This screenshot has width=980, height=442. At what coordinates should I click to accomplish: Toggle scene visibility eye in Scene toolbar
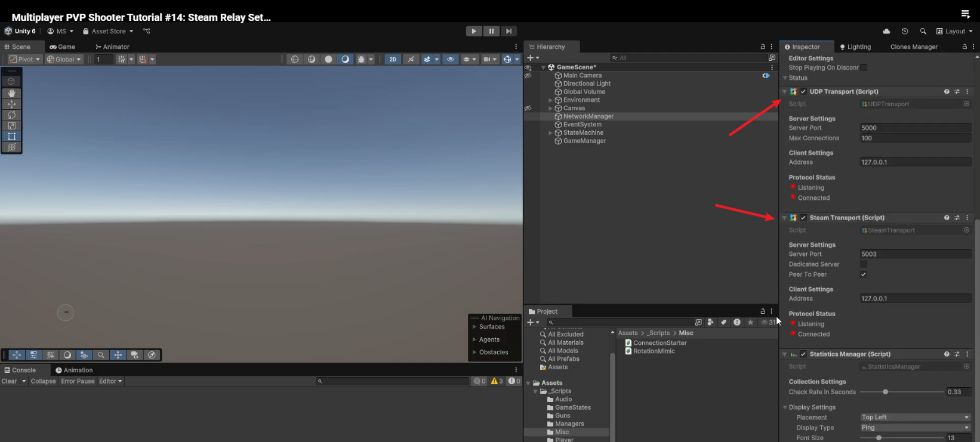[451, 59]
